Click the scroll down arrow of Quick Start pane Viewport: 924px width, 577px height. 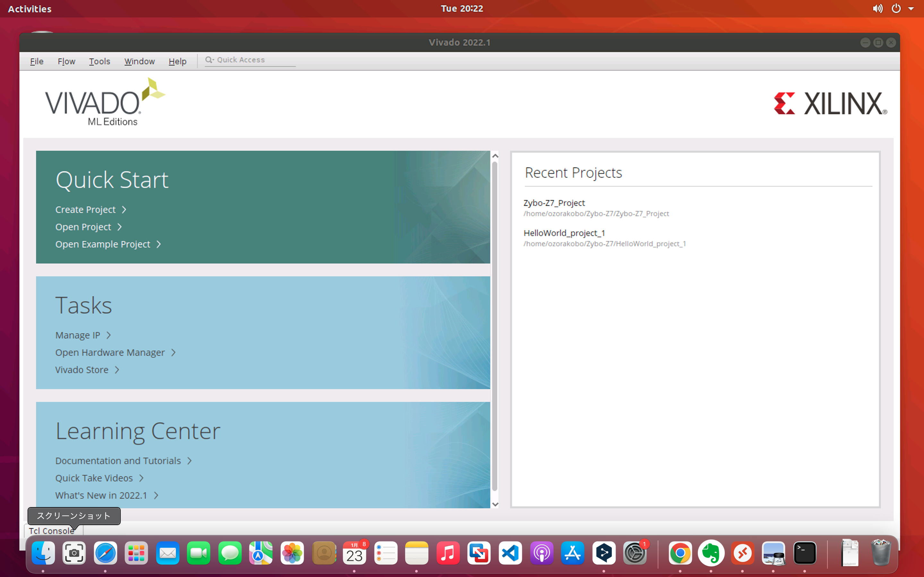tap(495, 504)
